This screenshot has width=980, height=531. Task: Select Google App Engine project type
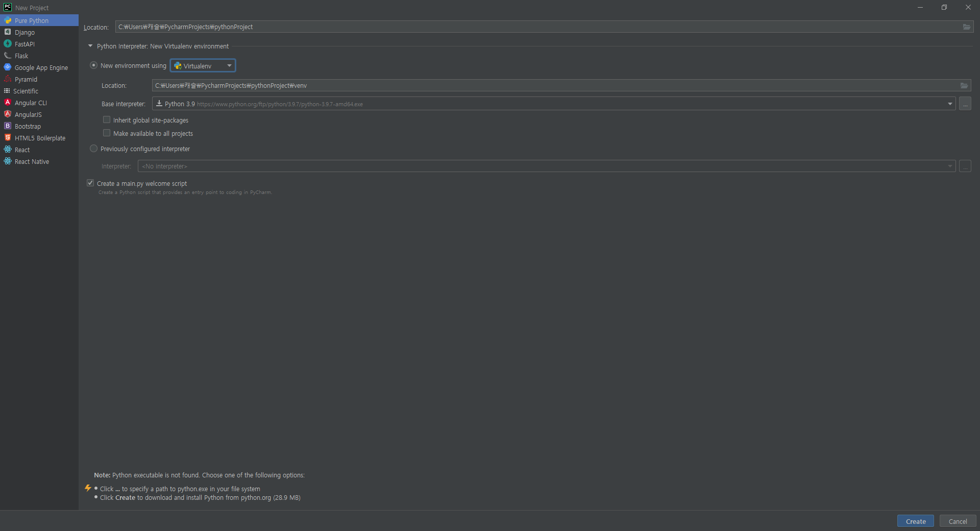(39, 67)
